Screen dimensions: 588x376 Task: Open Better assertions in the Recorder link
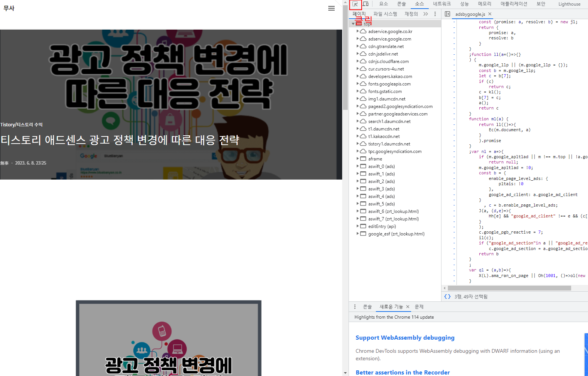(x=402, y=372)
